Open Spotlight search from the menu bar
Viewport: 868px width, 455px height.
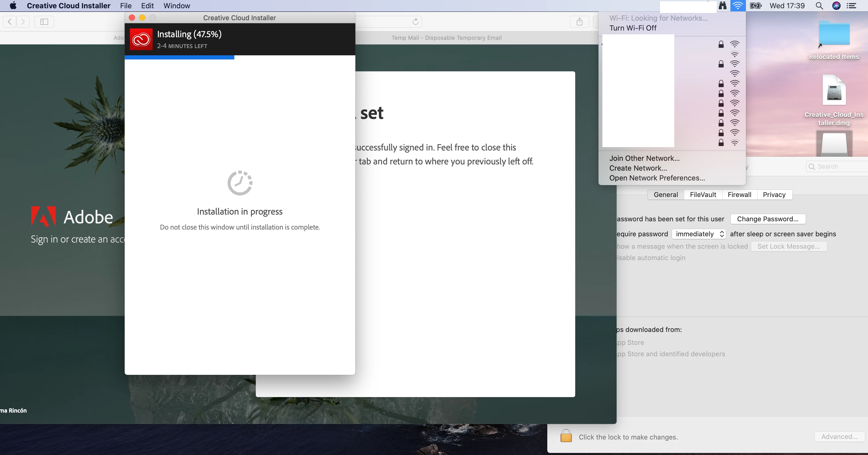[819, 6]
